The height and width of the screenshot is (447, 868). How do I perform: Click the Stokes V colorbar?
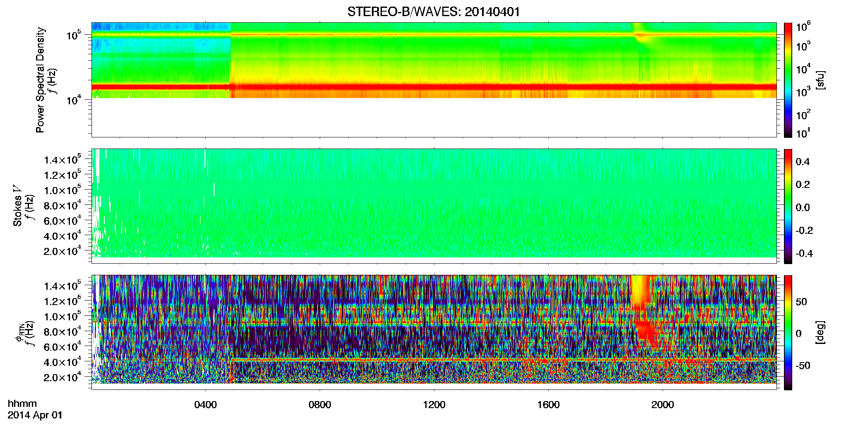788,206
